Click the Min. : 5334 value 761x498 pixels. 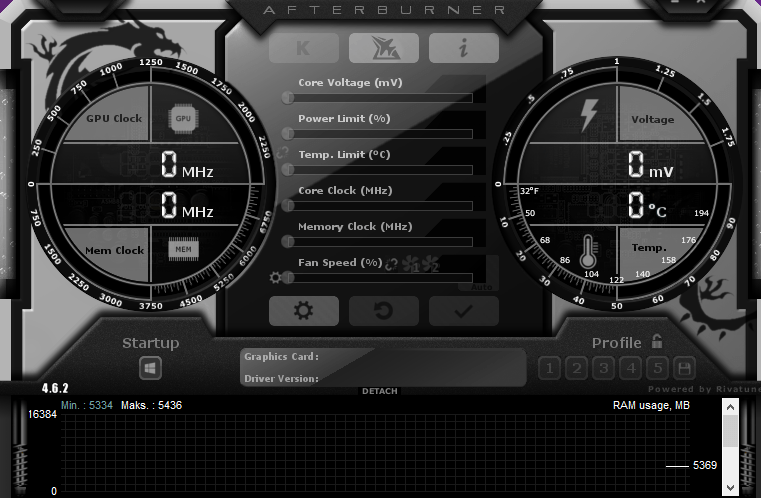[x=87, y=405]
